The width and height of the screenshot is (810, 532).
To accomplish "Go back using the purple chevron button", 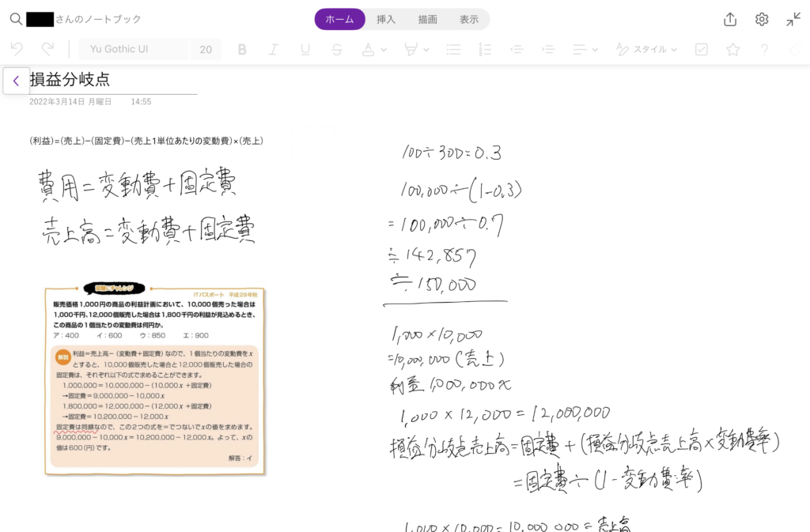I will point(16,81).
